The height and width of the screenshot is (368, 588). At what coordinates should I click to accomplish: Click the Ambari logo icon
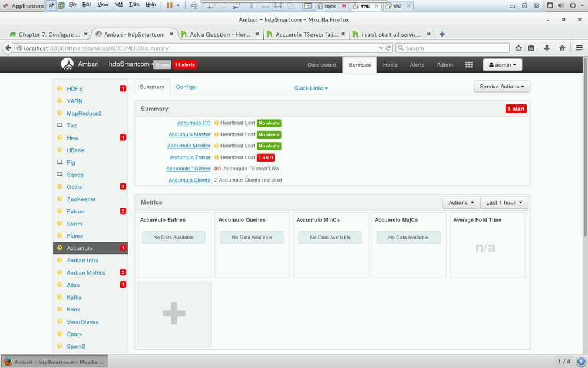[x=67, y=64]
